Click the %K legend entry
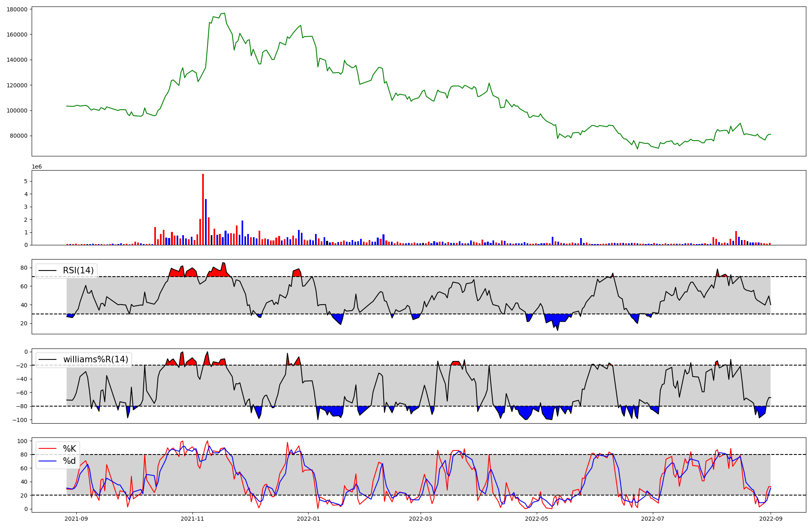Screen dimensions: 812x528 [x=69, y=449]
